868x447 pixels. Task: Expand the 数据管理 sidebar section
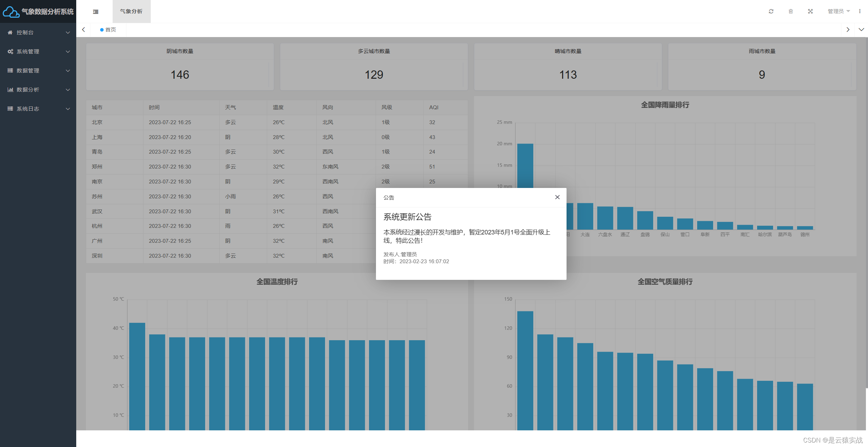[x=38, y=70]
